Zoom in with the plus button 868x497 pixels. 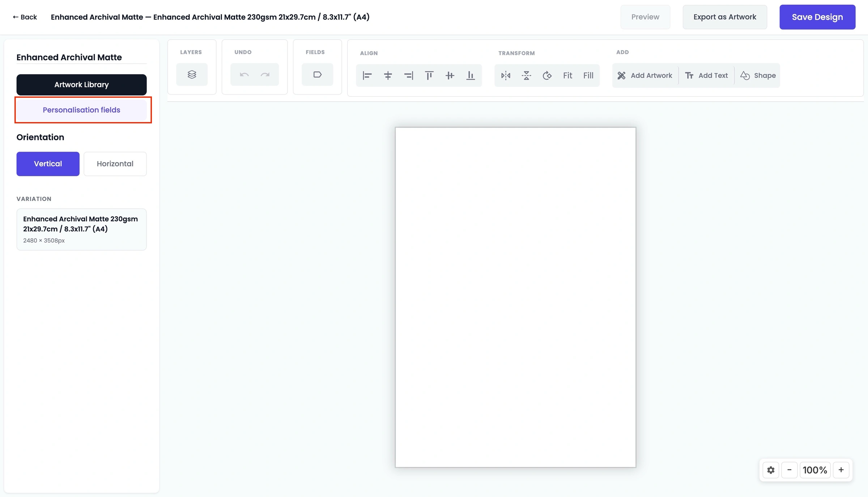point(841,470)
